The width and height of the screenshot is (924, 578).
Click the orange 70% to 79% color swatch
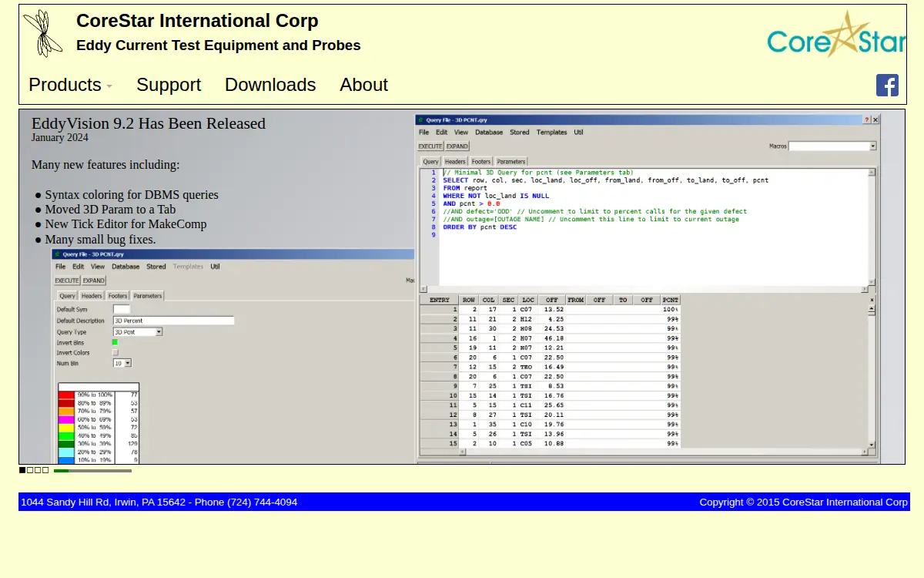click(x=67, y=411)
